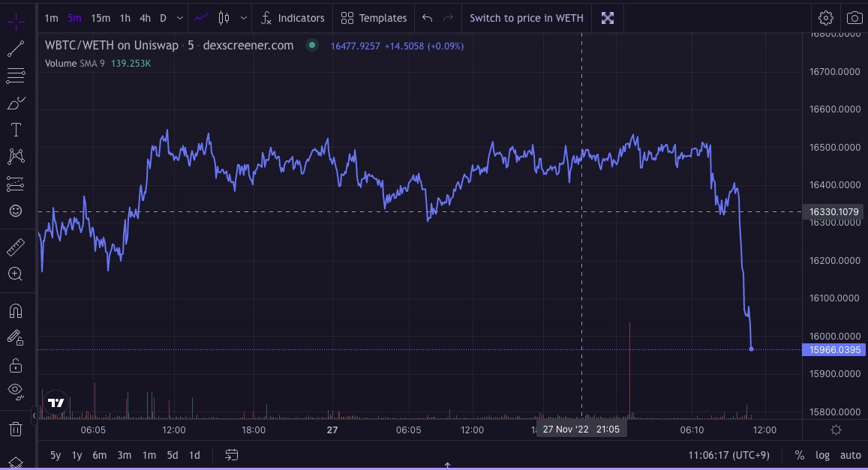
Task: Take a chart snapshot with camera
Action: point(854,18)
